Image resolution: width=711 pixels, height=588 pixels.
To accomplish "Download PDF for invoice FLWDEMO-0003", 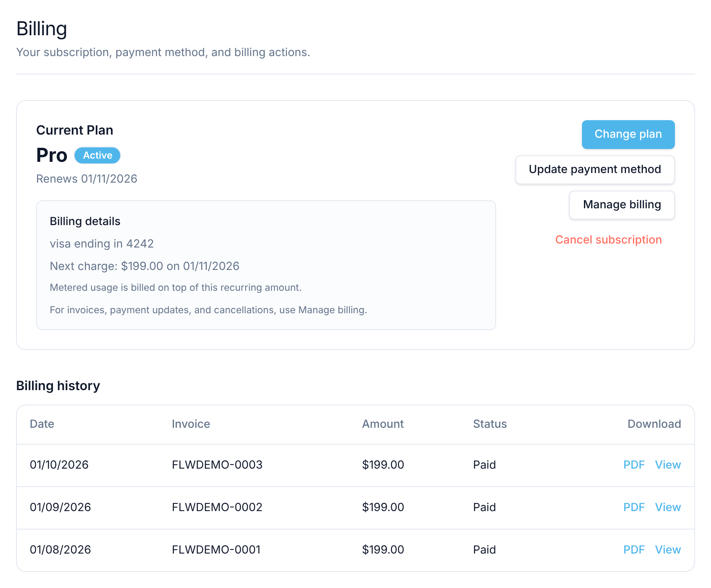I will coord(634,465).
